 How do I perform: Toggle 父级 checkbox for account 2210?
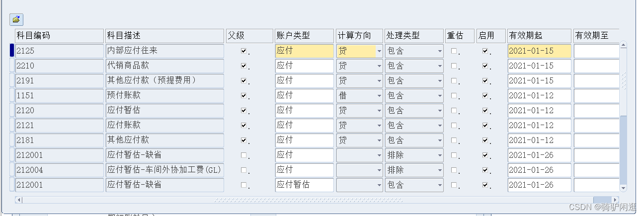[243, 66]
